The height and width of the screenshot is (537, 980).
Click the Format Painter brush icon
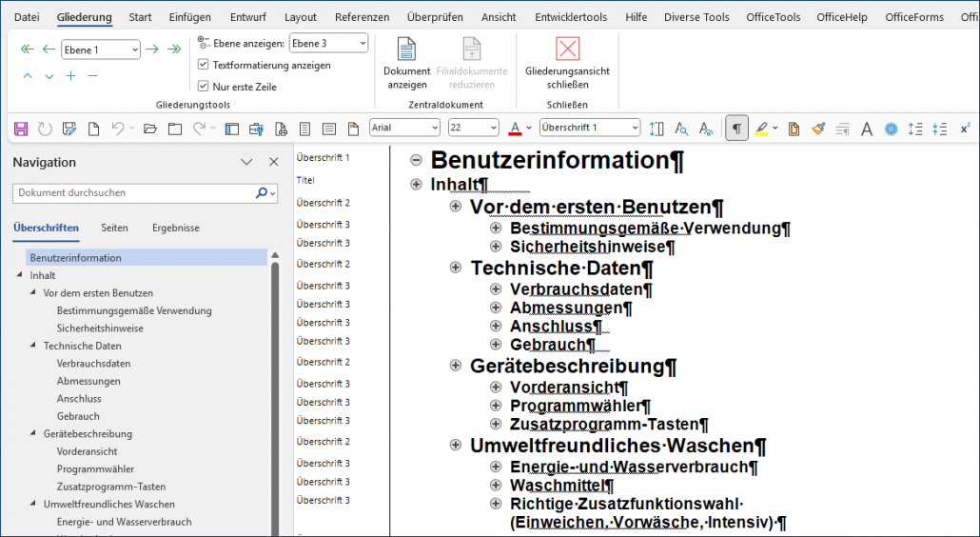[x=818, y=129]
